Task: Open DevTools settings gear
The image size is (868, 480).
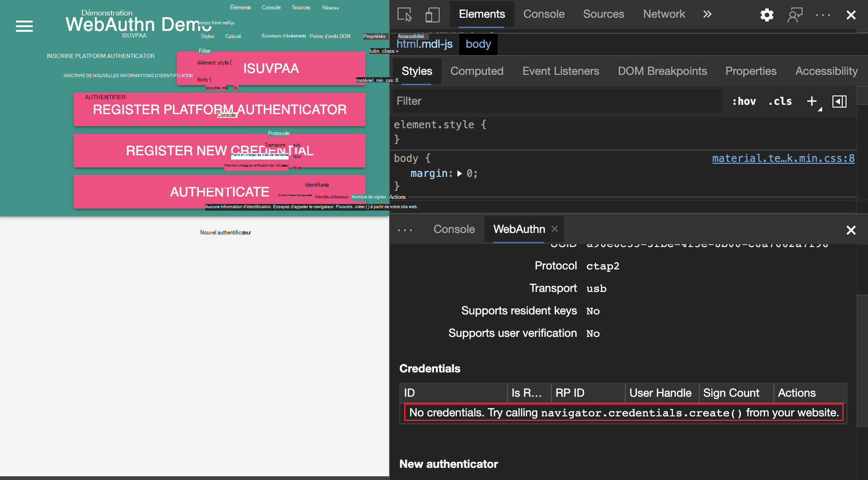Action: pyautogui.click(x=767, y=15)
